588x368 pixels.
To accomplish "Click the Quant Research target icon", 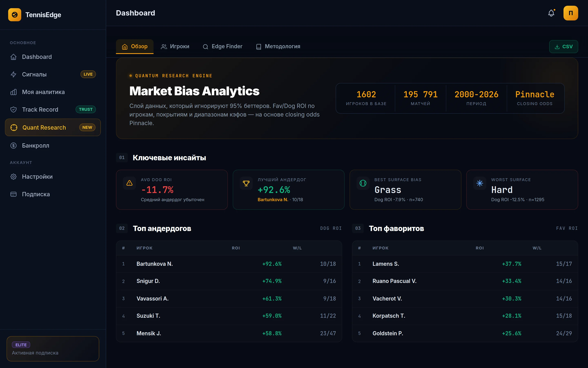I will 14,128.
